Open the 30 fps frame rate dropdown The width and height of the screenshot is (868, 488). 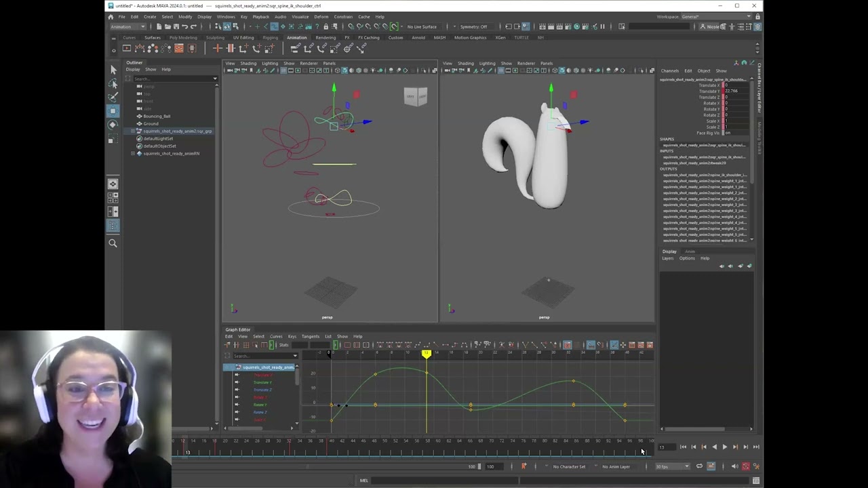tap(671, 466)
